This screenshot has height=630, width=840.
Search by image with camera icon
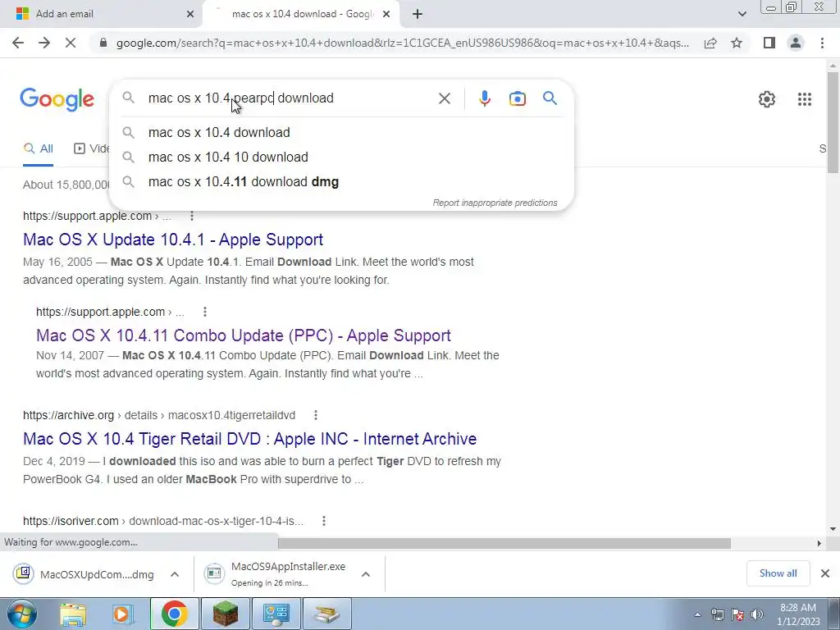click(x=517, y=98)
